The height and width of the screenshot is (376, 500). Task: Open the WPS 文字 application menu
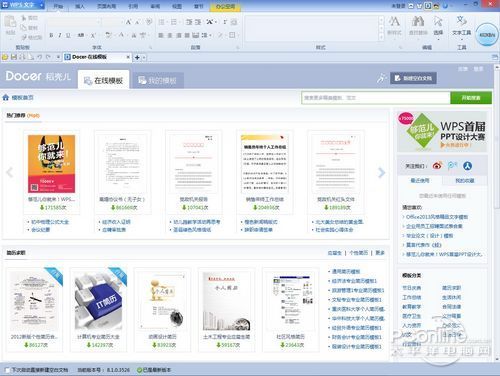(x=23, y=5)
